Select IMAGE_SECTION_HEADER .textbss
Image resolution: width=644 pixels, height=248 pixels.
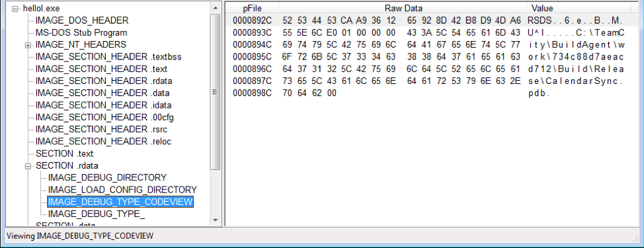tap(108, 57)
